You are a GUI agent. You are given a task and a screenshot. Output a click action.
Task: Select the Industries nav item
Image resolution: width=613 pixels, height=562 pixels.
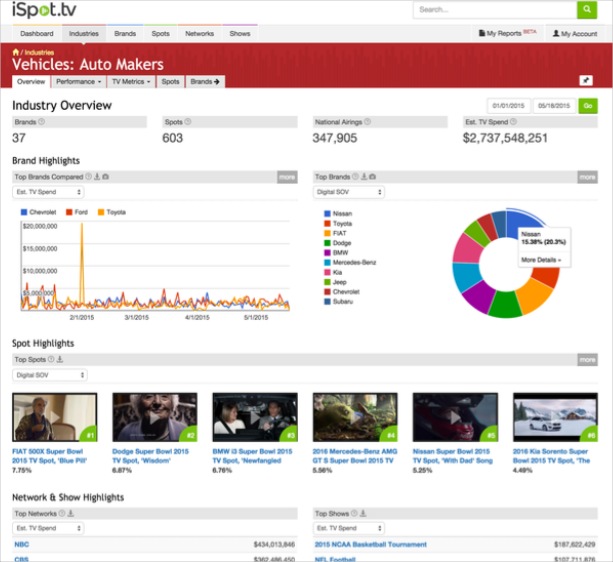[84, 34]
